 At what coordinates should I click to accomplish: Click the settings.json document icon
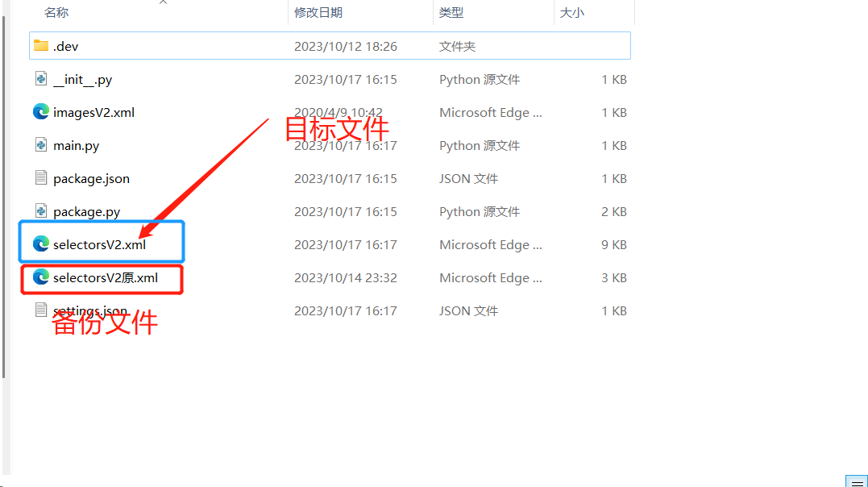41,310
